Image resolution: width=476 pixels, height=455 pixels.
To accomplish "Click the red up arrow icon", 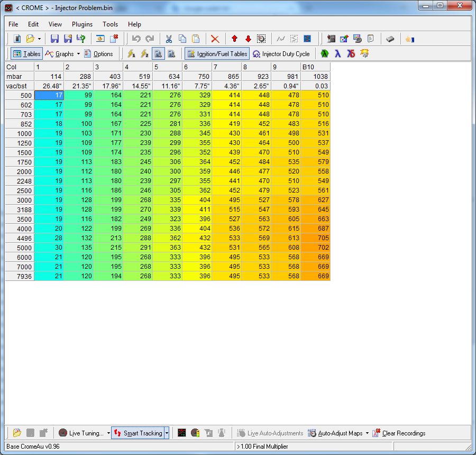I will coord(234,39).
